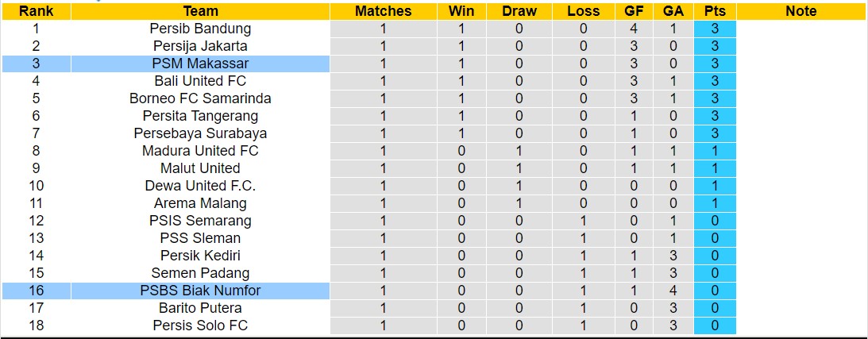This screenshot has width=868, height=339.
Task: Click the GA column header
Action: (673, 11)
